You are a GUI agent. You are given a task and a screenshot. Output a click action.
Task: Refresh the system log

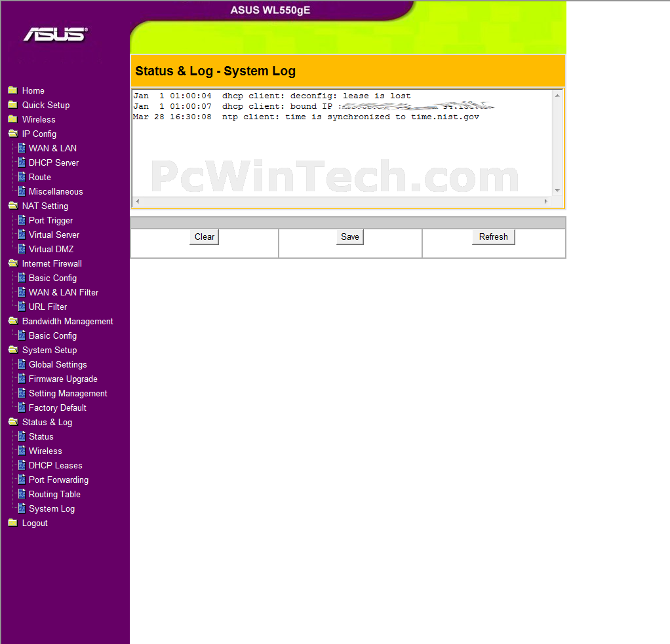click(x=494, y=237)
